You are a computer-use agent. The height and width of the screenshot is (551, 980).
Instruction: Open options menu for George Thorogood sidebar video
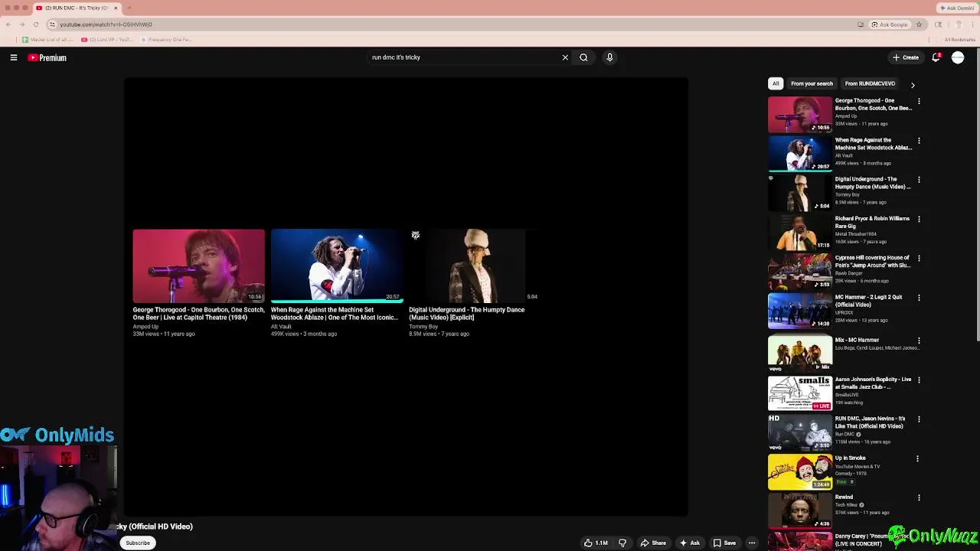919,101
